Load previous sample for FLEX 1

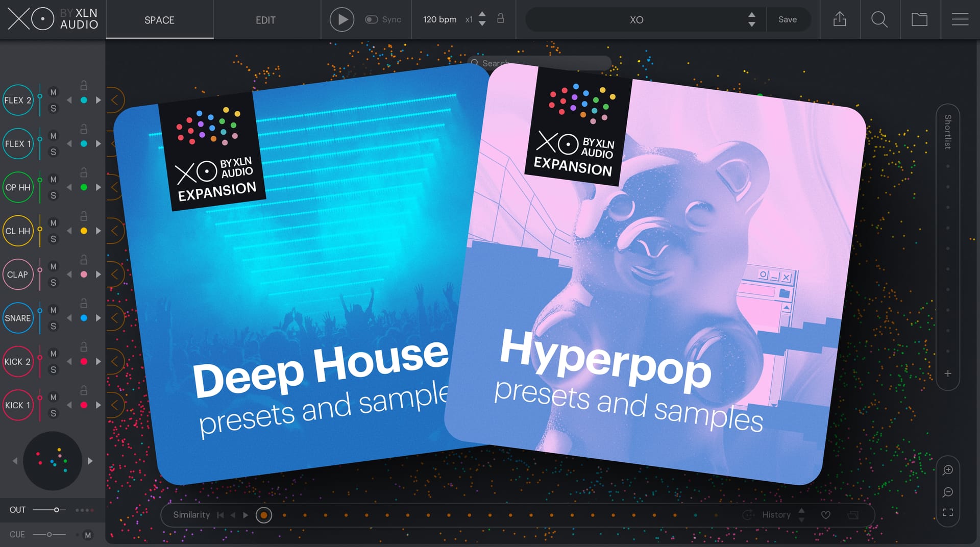point(69,144)
